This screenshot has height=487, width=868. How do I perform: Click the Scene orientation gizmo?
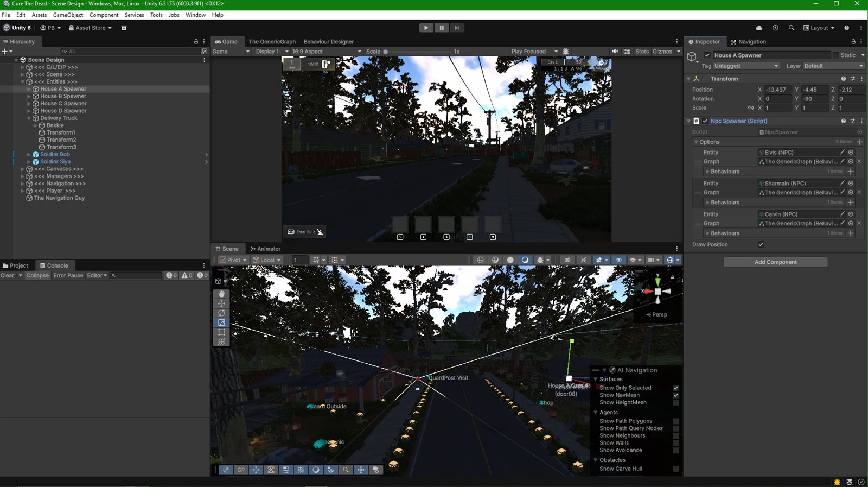click(658, 292)
